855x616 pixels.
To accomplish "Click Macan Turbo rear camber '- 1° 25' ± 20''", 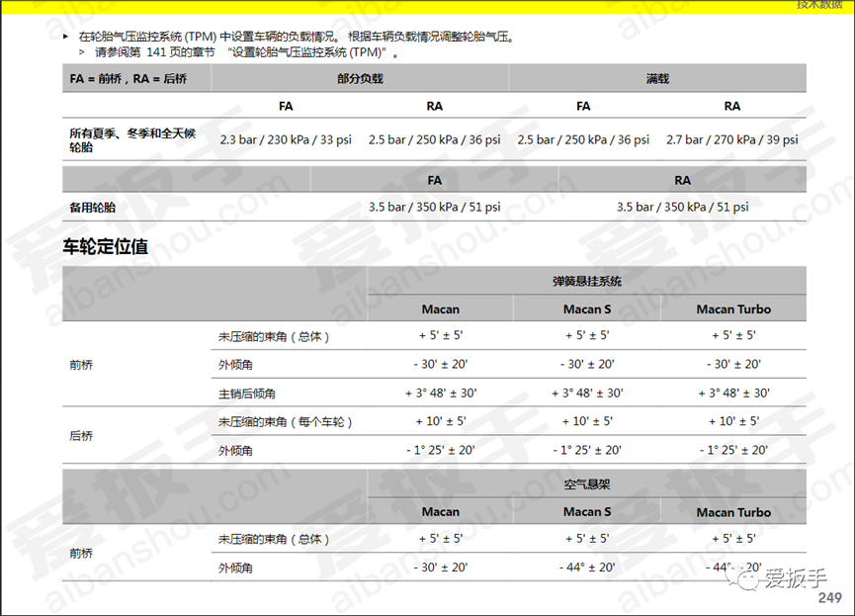I will tap(734, 450).
